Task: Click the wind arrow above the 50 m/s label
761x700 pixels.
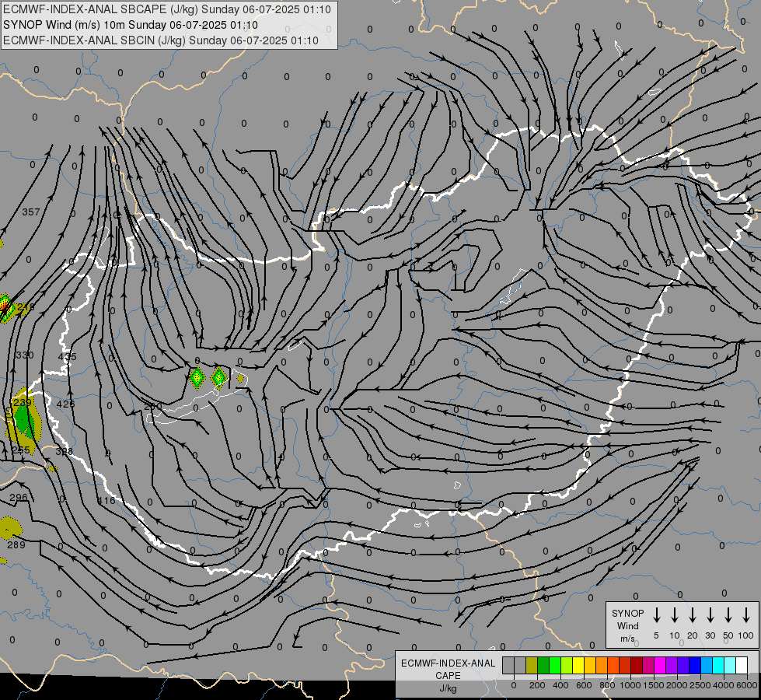Action: coord(728,615)
